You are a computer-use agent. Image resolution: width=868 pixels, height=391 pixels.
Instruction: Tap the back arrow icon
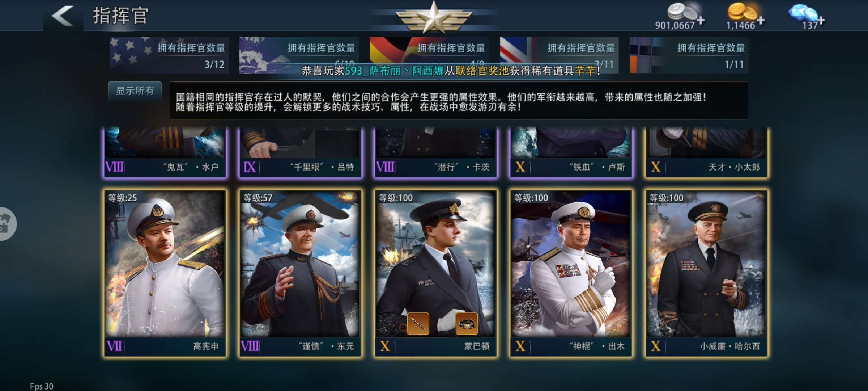(x=63, y=16)
